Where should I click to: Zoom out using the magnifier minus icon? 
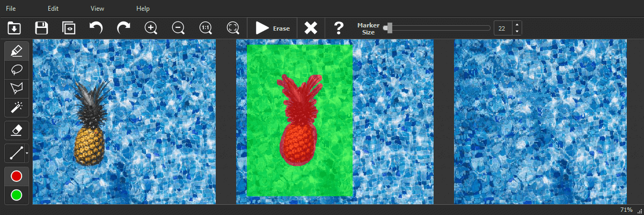pyautogui.click(x=178, y=28)
